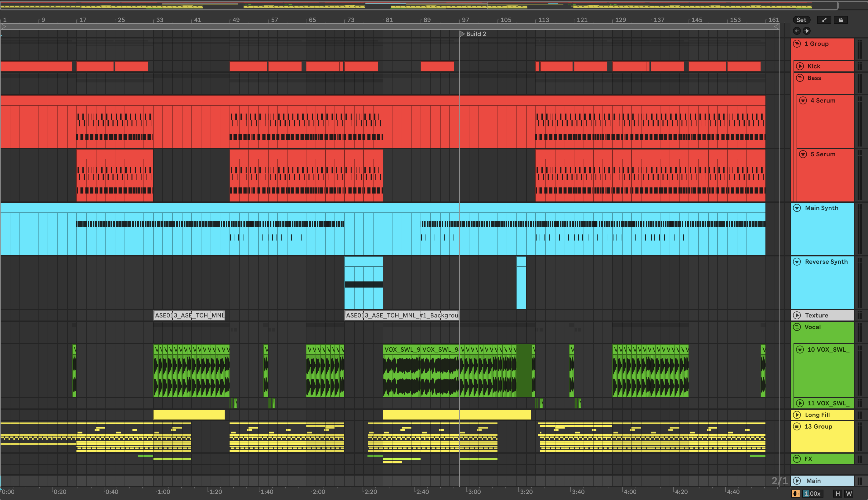The image size is (868, 500).
Task: Jump to previous locator arrow
Action: tap(797, 31)
